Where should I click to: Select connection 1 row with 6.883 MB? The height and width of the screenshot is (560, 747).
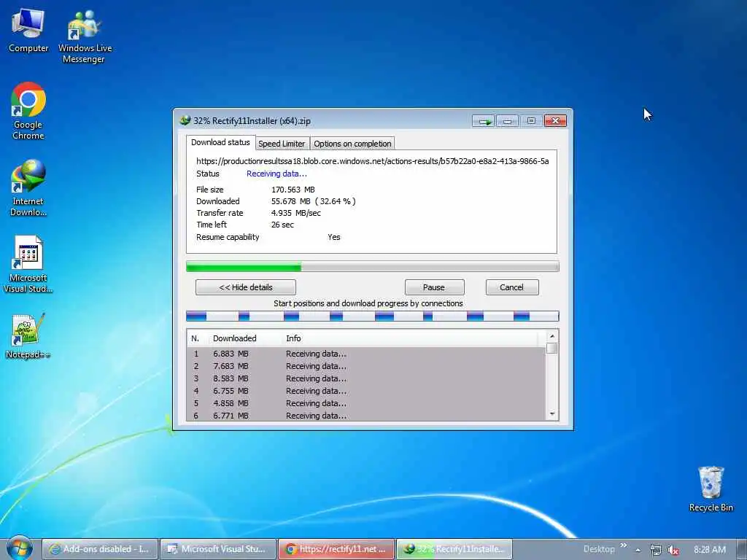click(367, 354)
